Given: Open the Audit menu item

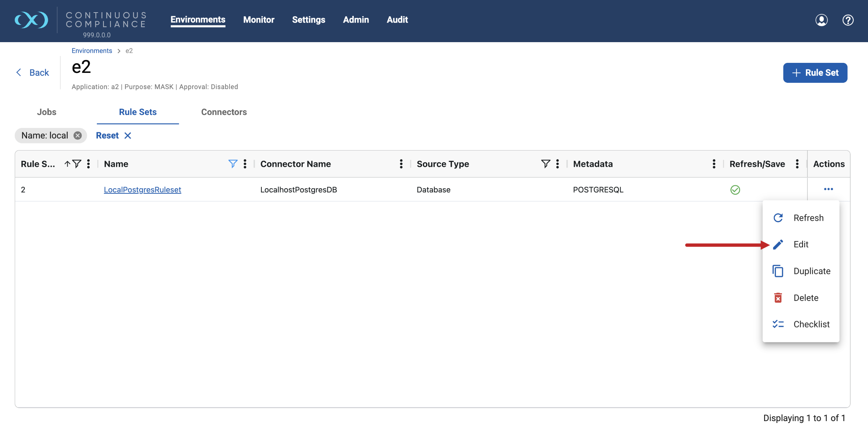Looking at the screenshot, I should 397,20.
